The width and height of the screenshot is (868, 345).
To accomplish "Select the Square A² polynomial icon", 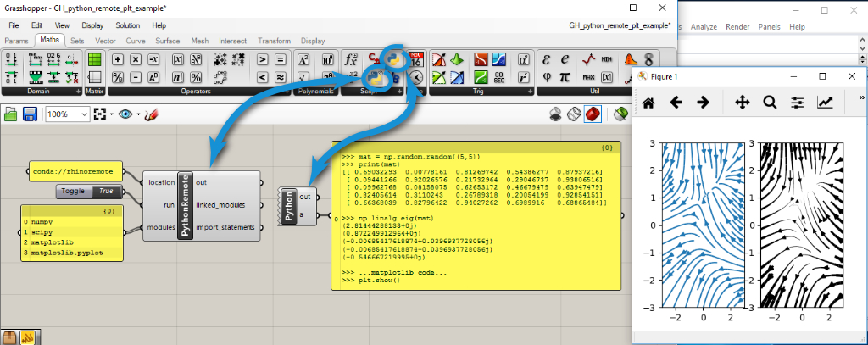I will 303,60.
